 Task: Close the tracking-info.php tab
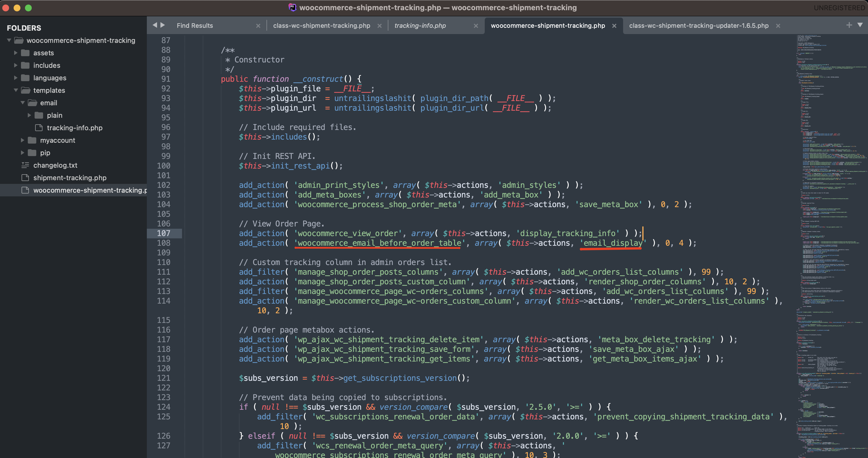pos(476,26)
